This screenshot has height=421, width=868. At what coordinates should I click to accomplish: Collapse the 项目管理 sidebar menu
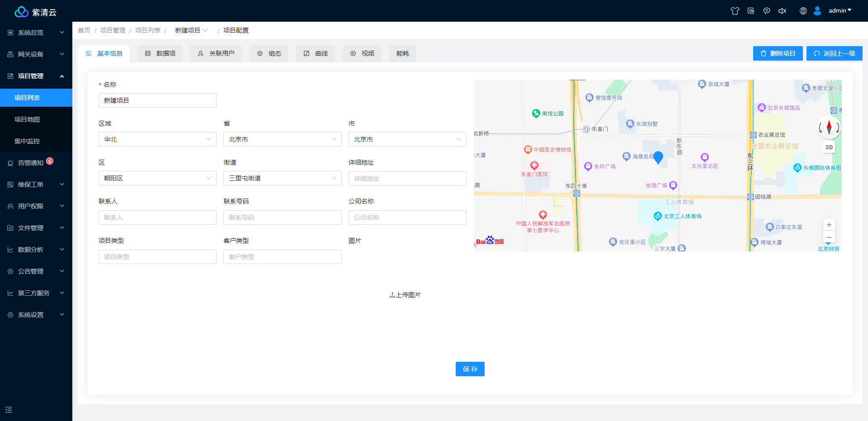36,76
